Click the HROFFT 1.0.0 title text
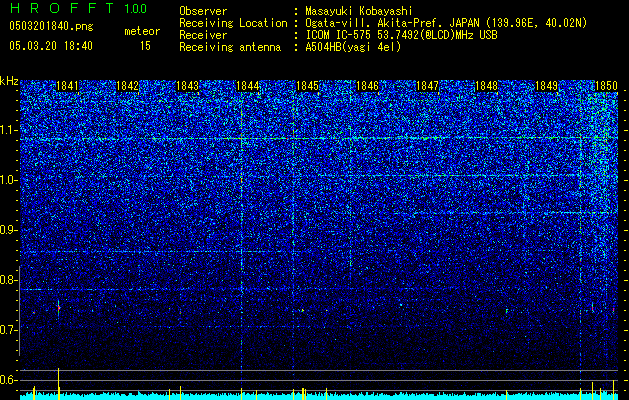 pos(78,8)
